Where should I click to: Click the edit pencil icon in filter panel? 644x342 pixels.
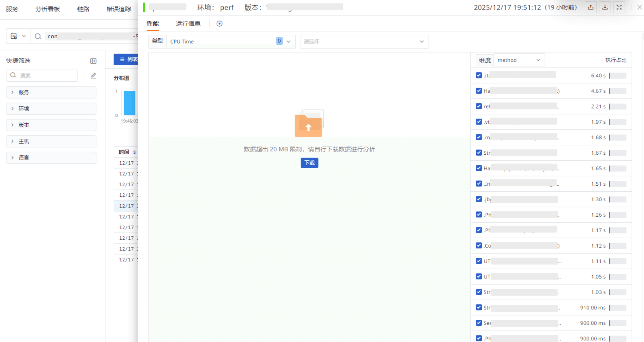(x=93, y=76)
